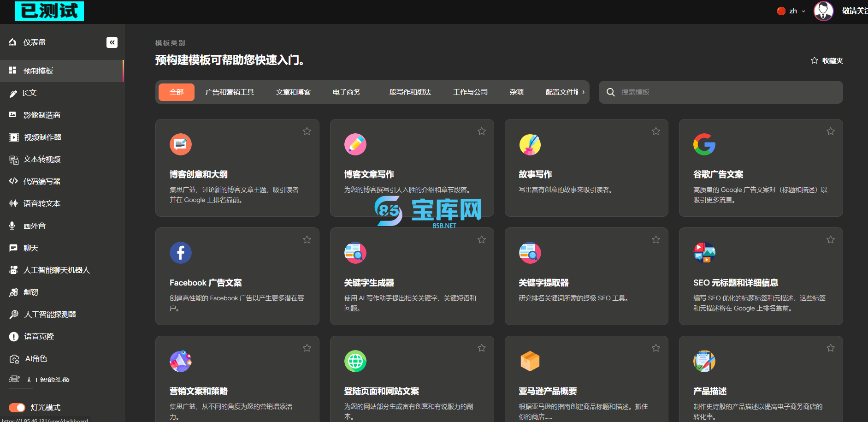The height and width of the screenshot is (422, 868).
Task: Open the 收藏夹 favorites link
Action: point(827,61)
